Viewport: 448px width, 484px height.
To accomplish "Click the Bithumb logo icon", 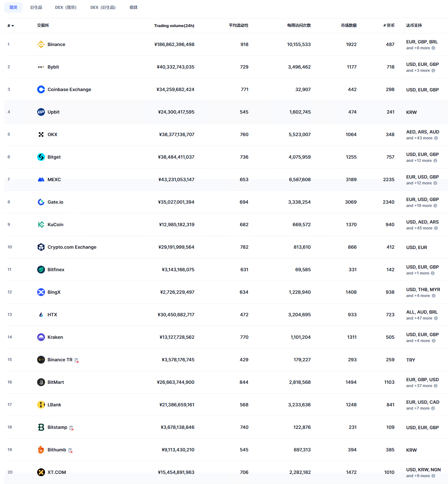I will point(41,450).
